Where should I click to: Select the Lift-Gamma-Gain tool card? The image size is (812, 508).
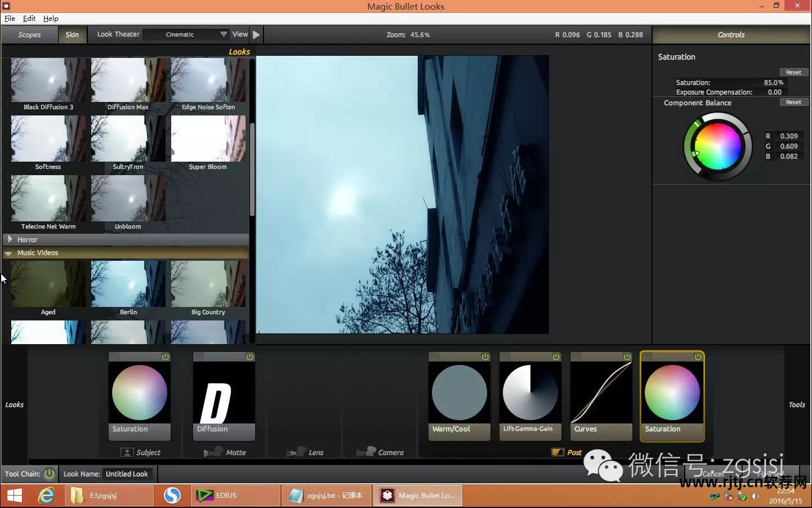click(530, 396)
